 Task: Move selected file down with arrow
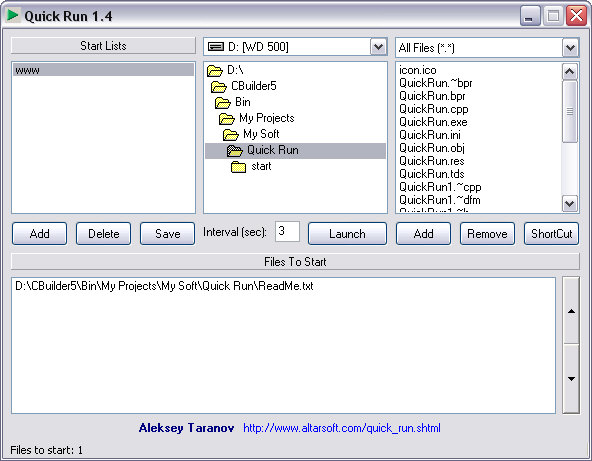(x=571, y=379)
